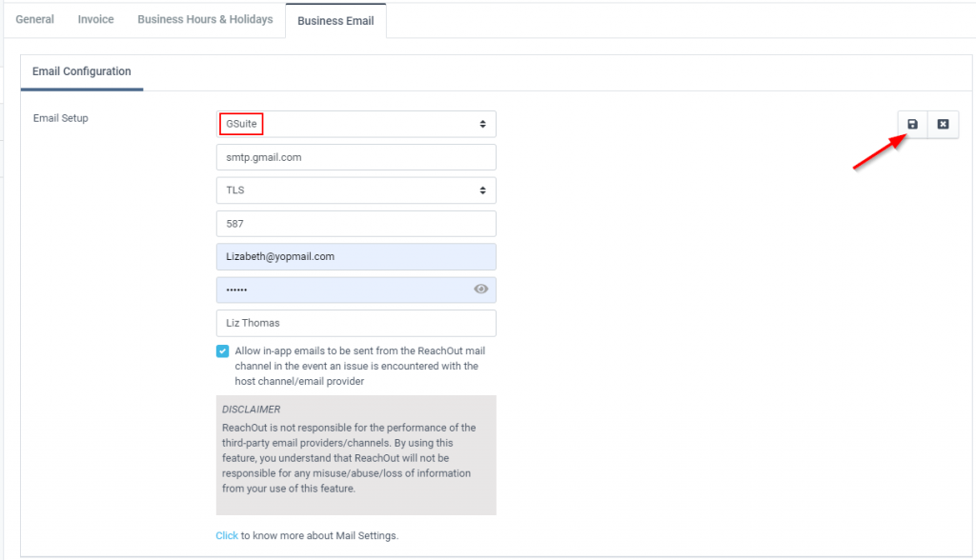Viewport: 976px width, 560px height.
Task: Select the Business Email tab
Action: tap(335, 21)
